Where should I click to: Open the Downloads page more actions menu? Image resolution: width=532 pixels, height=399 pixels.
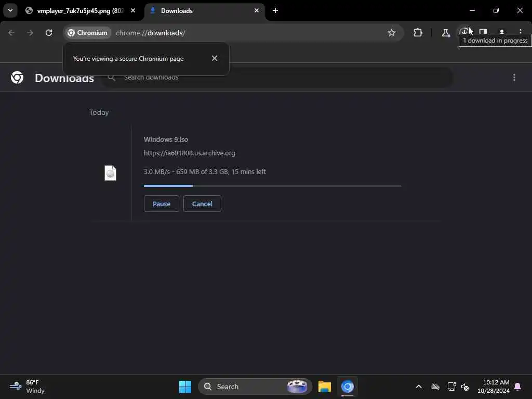click(x=514, y=78)
